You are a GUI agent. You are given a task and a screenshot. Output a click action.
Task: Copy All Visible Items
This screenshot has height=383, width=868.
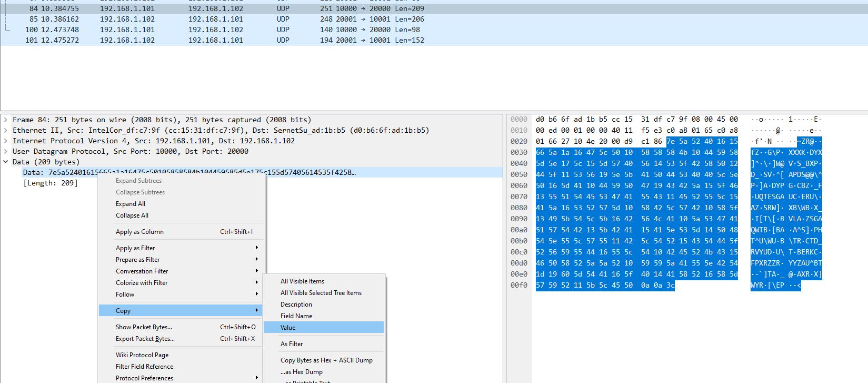click(x=324, y=281)
